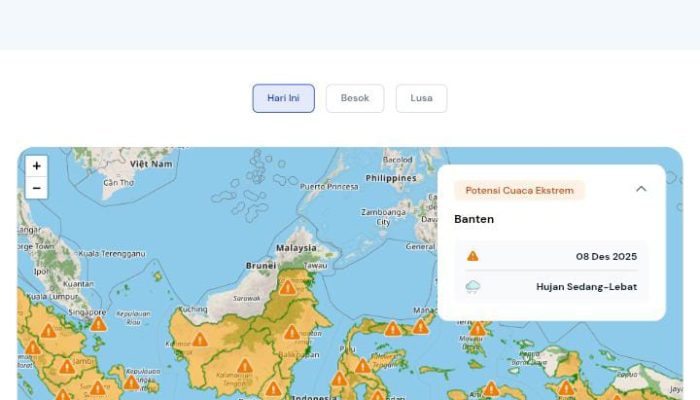The height and width of the screenshot is (400, 700).
Task: Switch to the Lusa tab
Action: (x=421, y=98)
